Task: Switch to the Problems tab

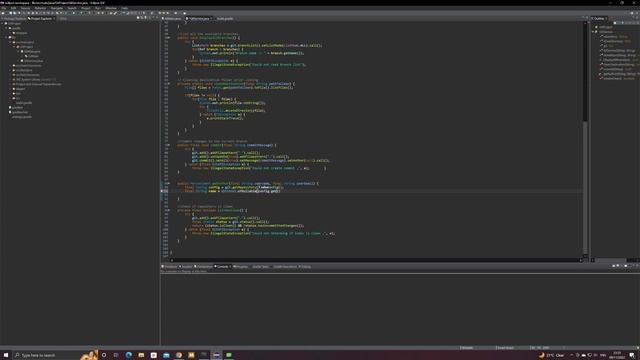Action: click(169, 267)
